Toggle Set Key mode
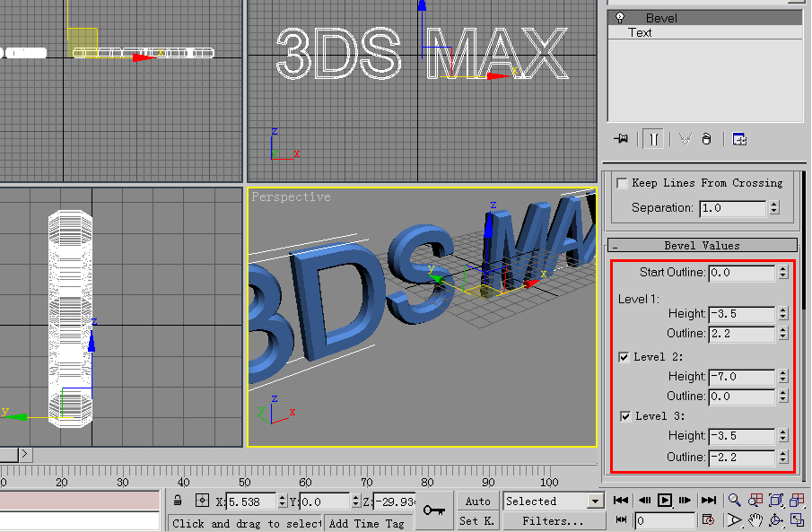 [477, 520]
